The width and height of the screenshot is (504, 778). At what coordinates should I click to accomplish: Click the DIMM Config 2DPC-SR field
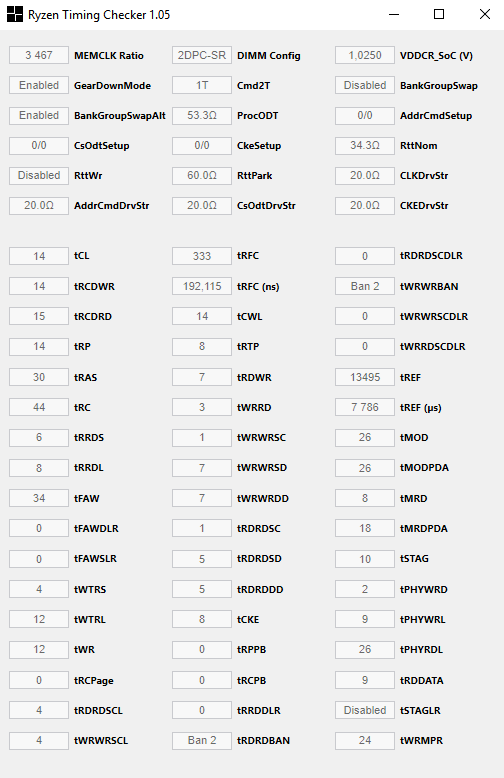(202, 56)
